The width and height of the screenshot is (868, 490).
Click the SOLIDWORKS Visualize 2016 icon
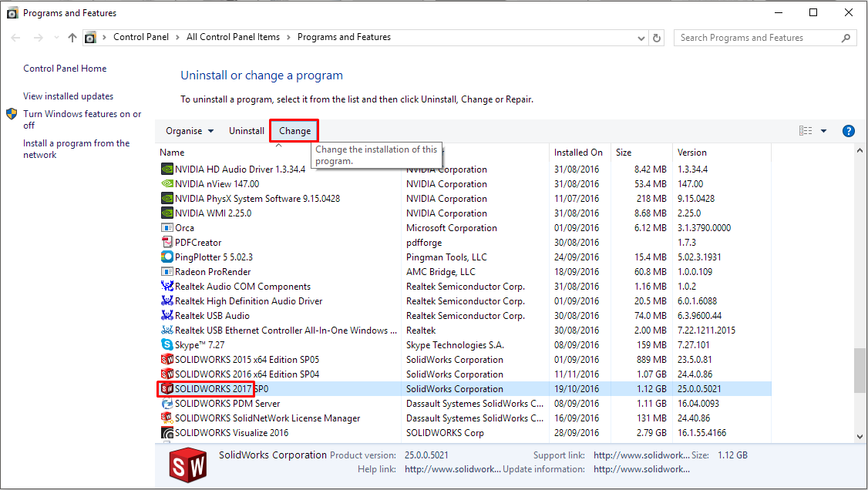tap(167, 433)
